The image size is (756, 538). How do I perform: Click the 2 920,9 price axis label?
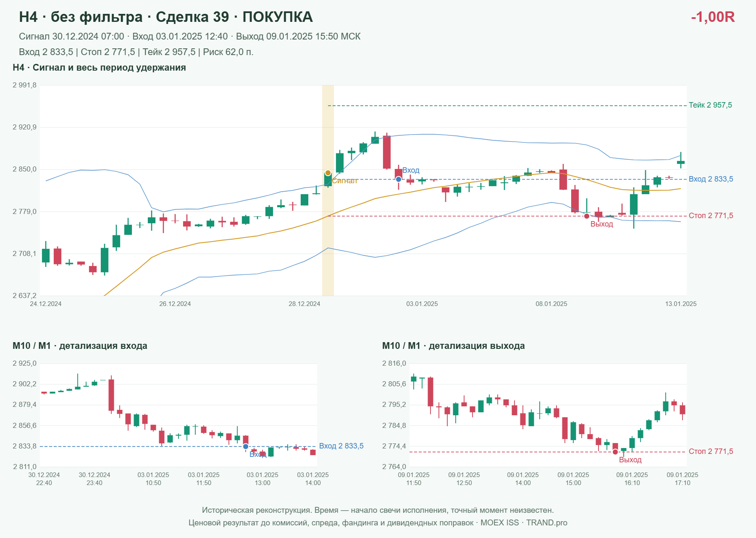24,127
